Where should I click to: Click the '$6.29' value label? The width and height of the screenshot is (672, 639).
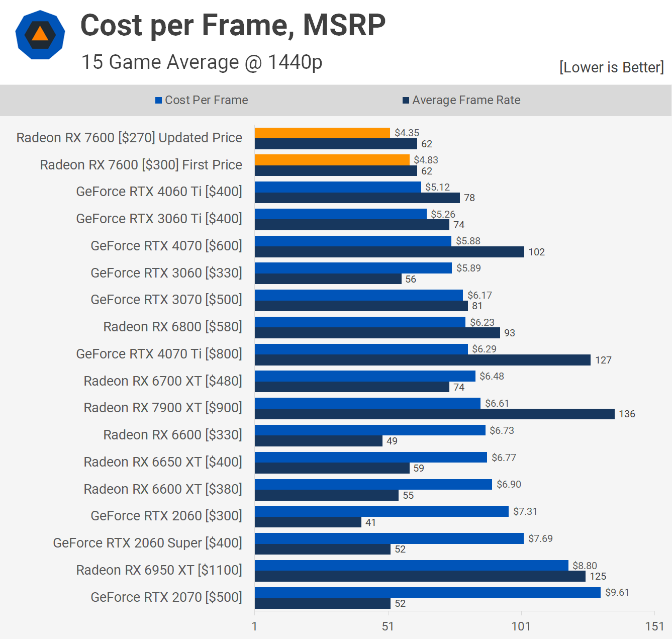pyautogui.click(x=484, y=349)
